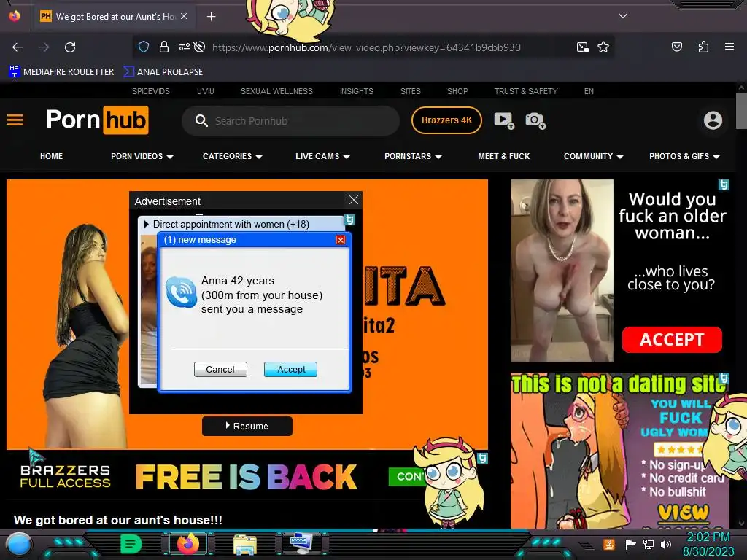This screenshot has width=747, height=560.
Task: Close the Advertisement overlay with X
Action: (354, 200)
